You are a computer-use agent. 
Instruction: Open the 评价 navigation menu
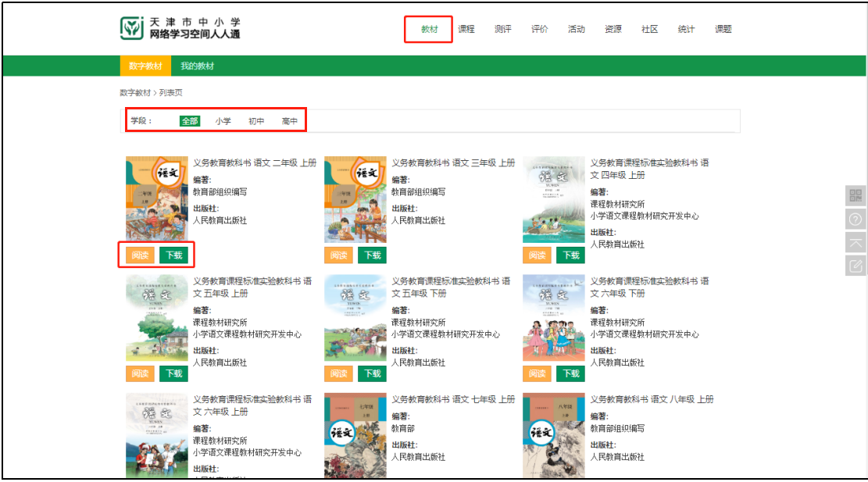(540, 30)
